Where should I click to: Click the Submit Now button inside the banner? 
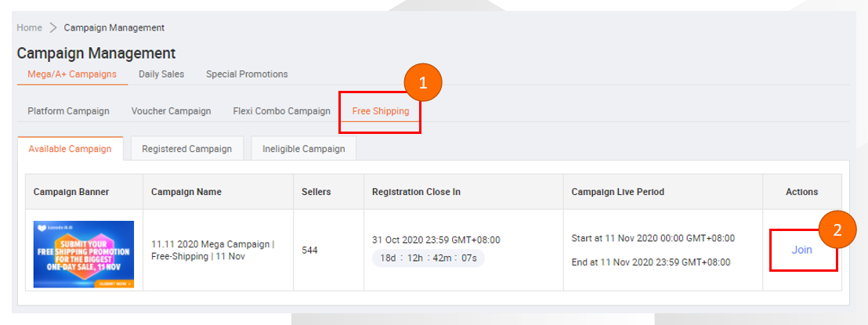click(x=115, y=283)
